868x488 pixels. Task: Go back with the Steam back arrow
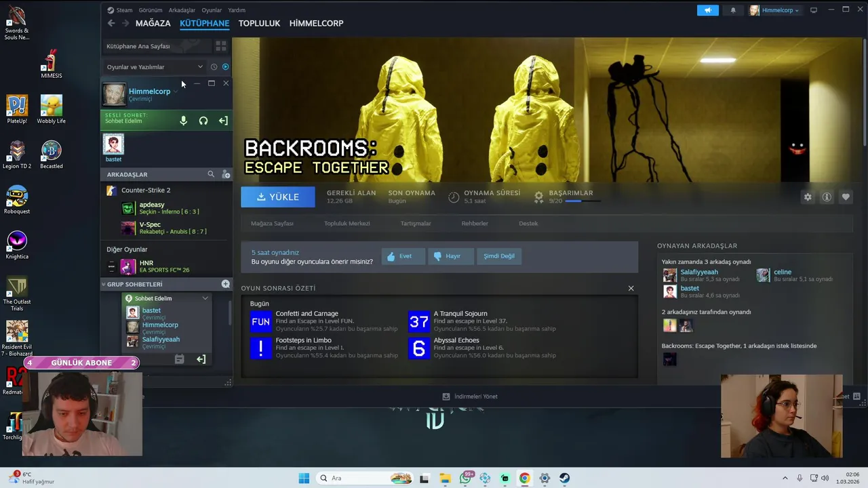[x=111, y=23]
